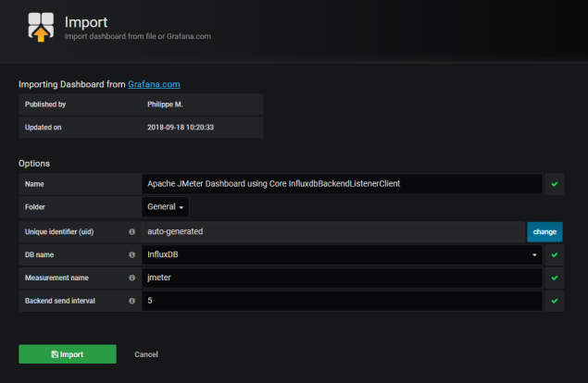This screenshot has height=383, width=588.
Task: Cancel the dashboard import
Action: (x=146, y=354)
